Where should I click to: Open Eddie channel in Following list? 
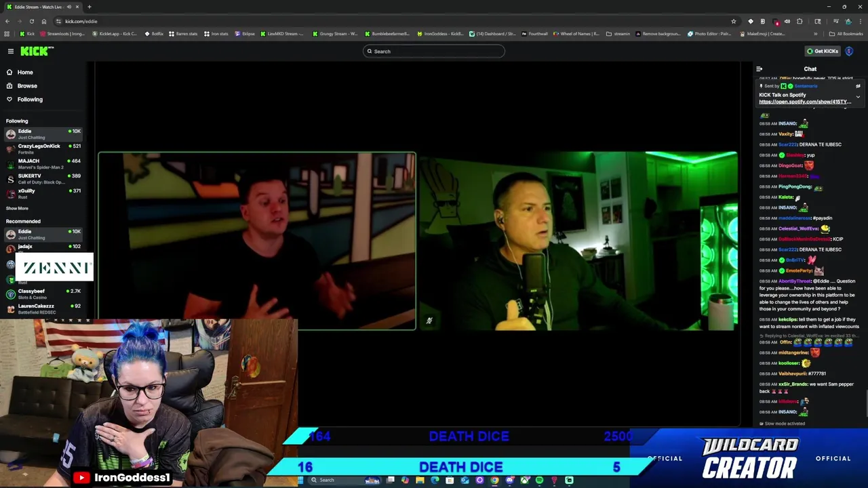[43, 134]
